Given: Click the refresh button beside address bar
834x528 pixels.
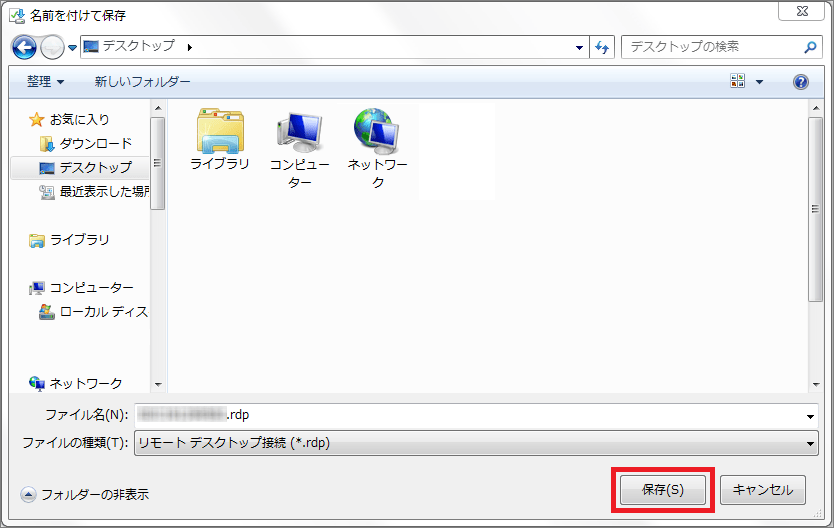Looking at the screenshot, I should [x=603, y=47].
